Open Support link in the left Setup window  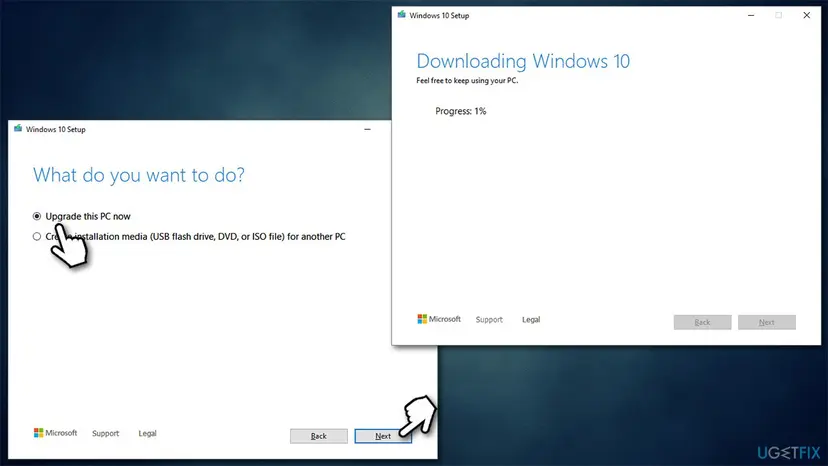106,433
